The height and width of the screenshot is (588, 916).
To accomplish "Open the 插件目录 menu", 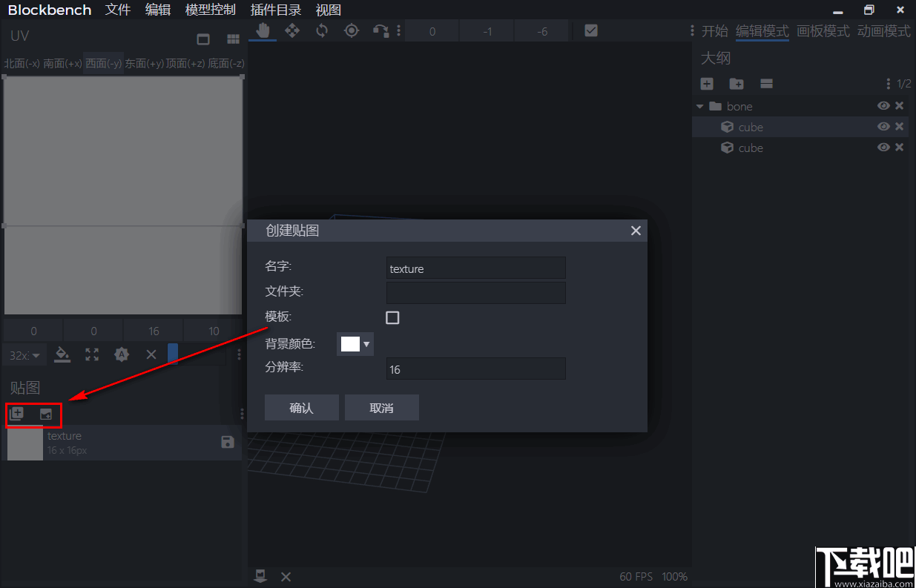I will pos(275,10).
